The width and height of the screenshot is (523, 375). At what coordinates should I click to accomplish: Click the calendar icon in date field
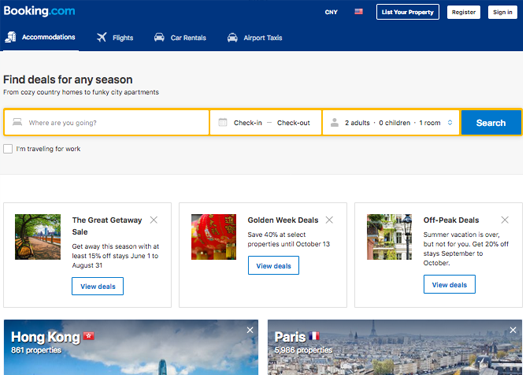coord(223,122)
